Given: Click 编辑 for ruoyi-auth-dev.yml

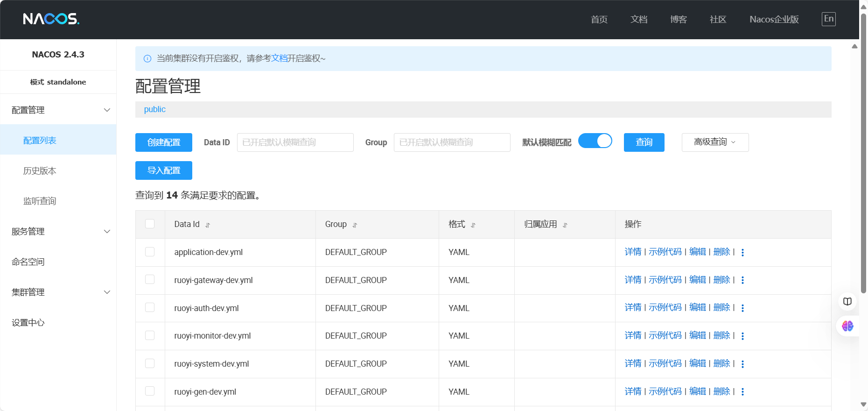Looking at the screenshot, I should point(698,307).
